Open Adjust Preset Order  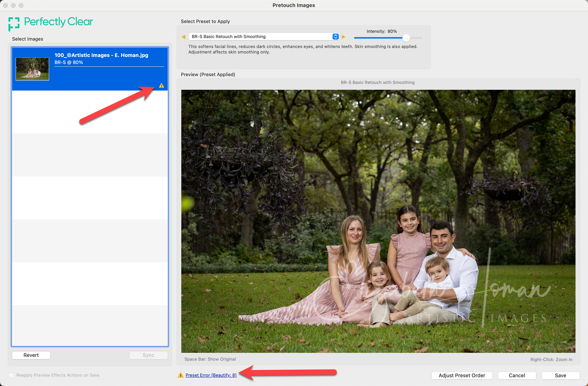pos(462,375)
